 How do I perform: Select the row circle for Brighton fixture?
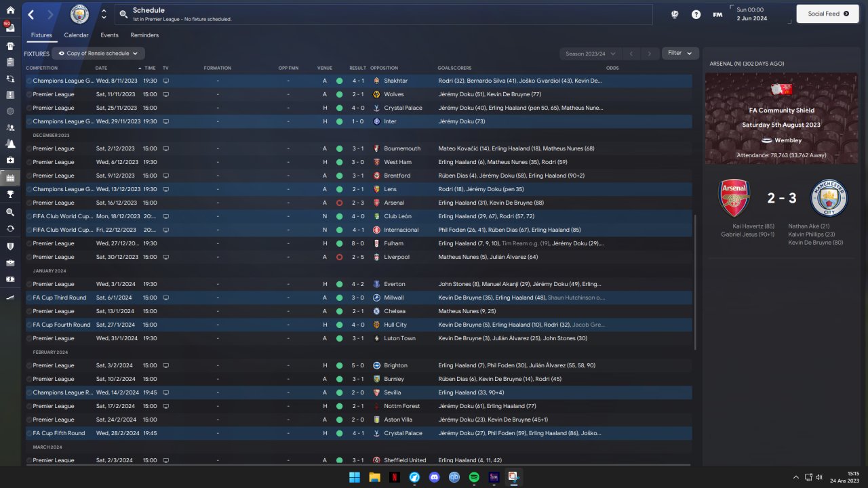point(29,365)
